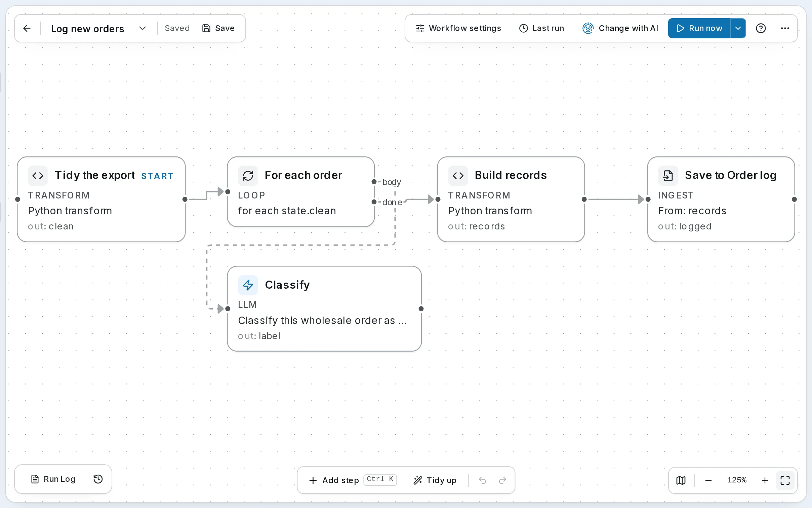Viewport: 812px width, 508px height.
Task: Open the Run Log panel
Action: click(x=53, y=479)
